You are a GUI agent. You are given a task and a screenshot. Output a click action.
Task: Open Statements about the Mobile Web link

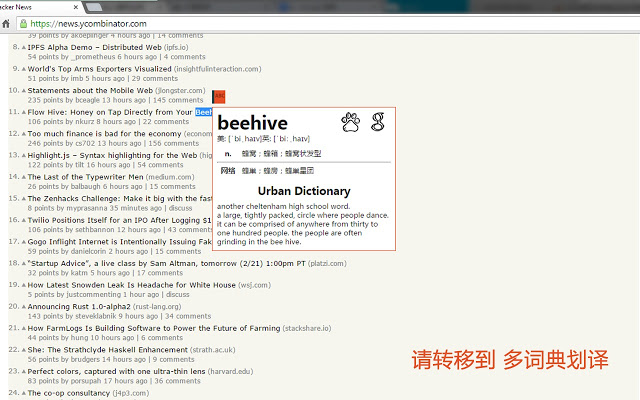click(x=90, y=91)
